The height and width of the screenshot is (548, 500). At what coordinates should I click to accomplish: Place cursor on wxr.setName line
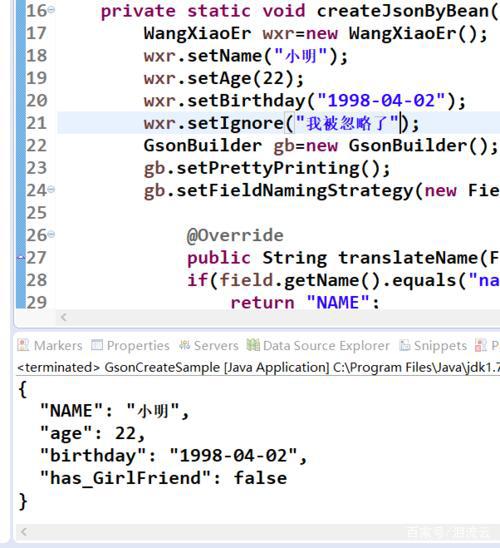246,56
